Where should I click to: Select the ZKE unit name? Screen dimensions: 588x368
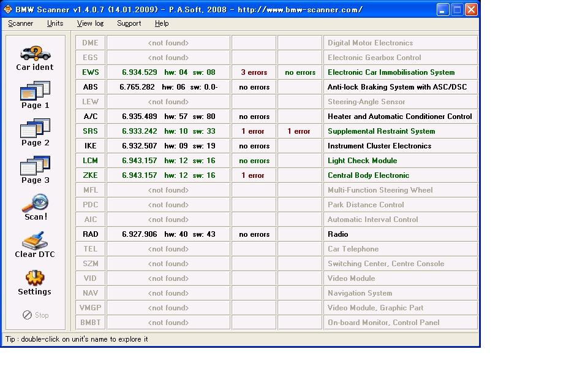[91, 175]
